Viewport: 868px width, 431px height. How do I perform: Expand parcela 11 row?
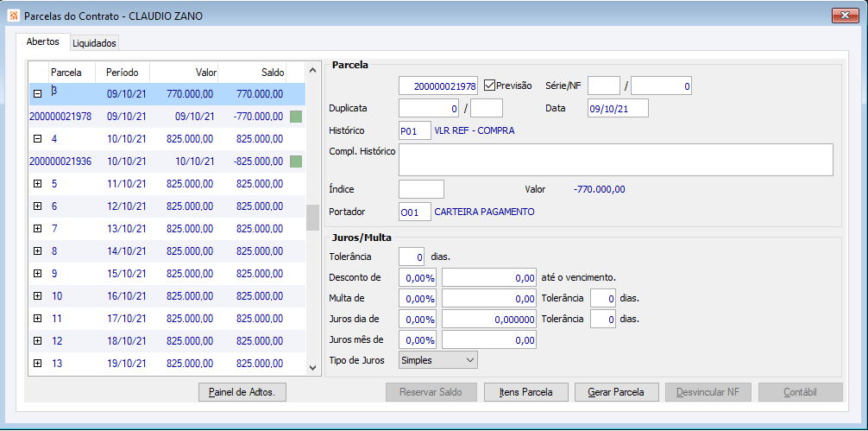pos(38,318)
